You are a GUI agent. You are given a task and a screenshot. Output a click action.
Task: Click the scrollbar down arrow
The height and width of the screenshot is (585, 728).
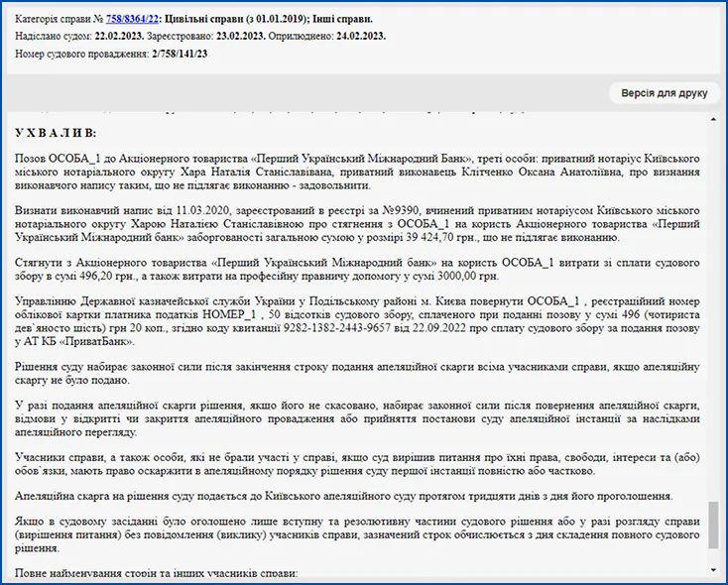coord(713,570)
